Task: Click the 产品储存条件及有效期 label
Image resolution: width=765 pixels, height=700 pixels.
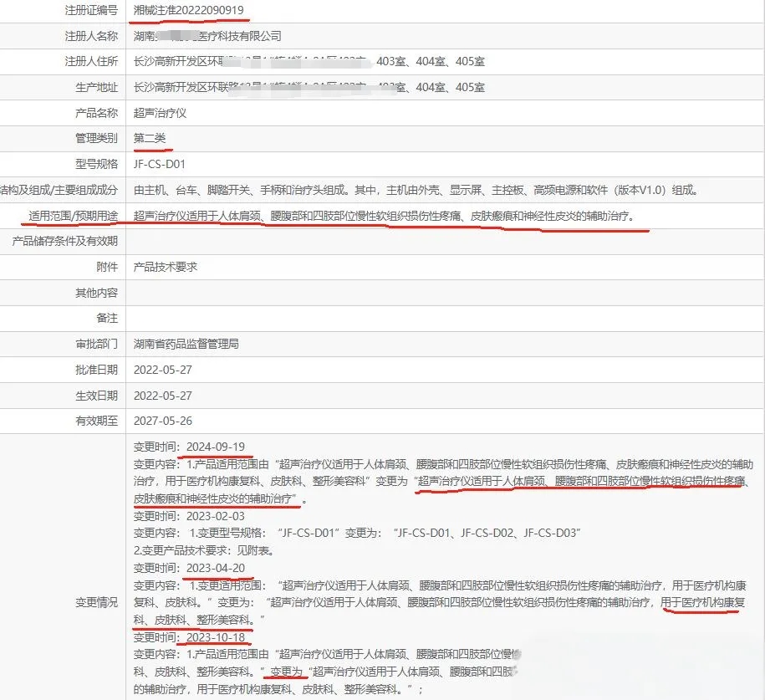Action: coord(65,241)
